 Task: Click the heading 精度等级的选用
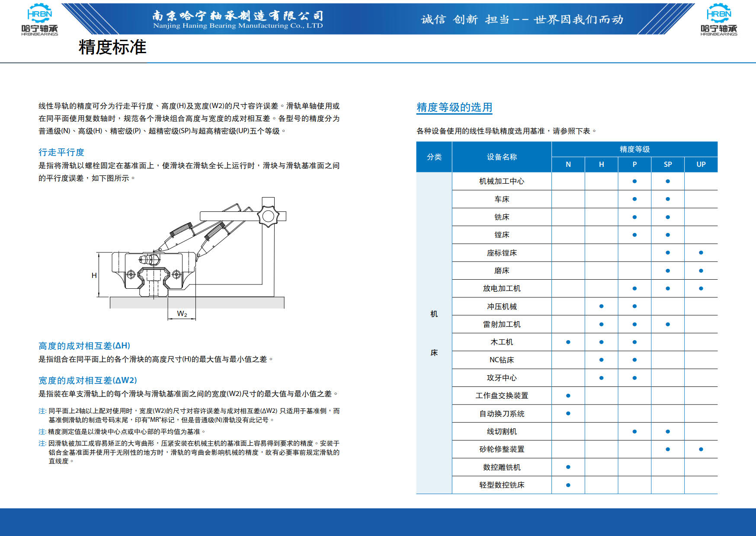pos(454,107)
